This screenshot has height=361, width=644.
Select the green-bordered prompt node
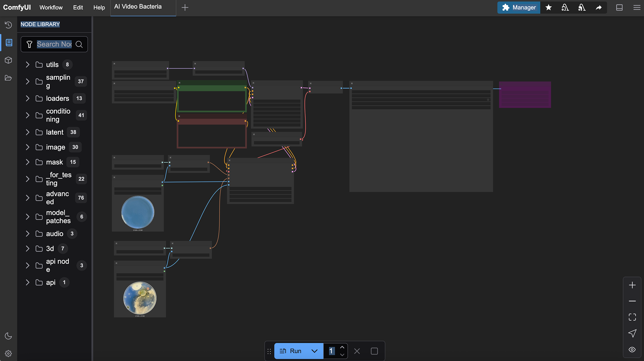tap(212, 96)
